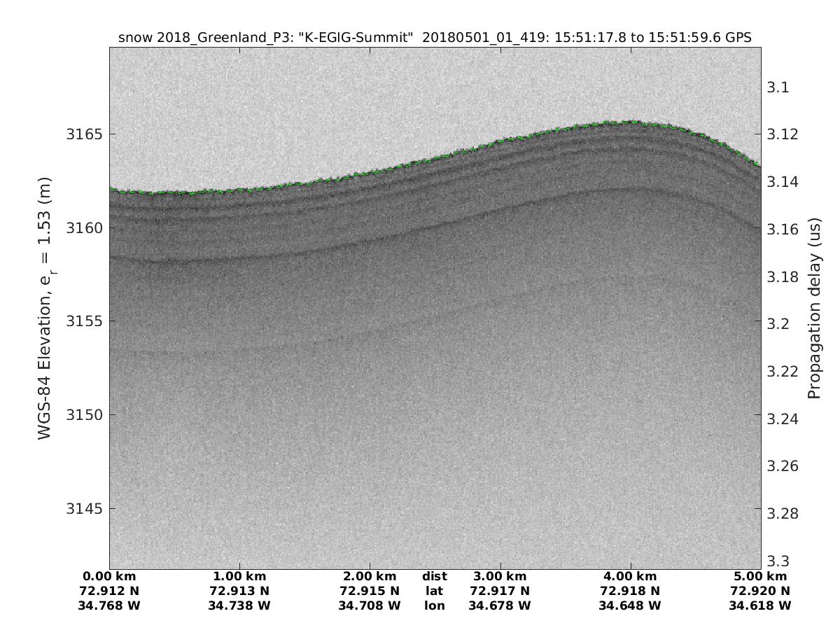Select the 72.913 N latitude label

239,591
